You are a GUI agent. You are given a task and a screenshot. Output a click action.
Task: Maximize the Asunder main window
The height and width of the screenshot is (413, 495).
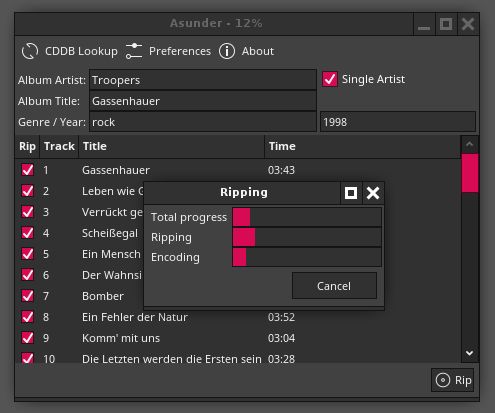(446, 24)
